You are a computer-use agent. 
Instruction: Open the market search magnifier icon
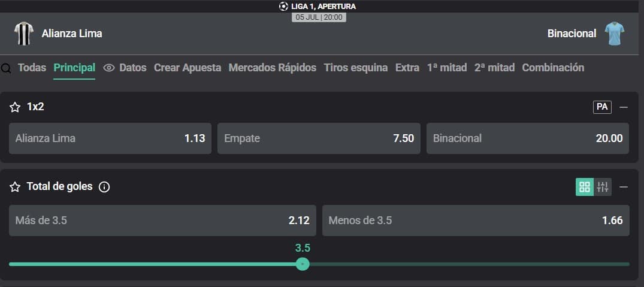tap(6, 68)
